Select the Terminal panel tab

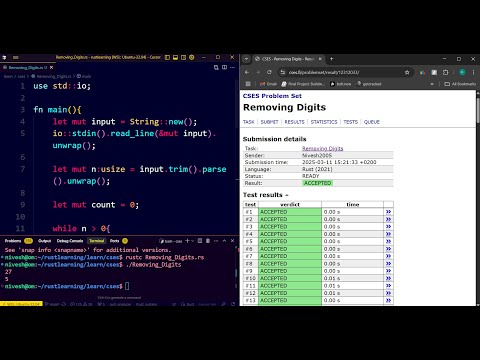pyautogui.click(x=97, y=241)
